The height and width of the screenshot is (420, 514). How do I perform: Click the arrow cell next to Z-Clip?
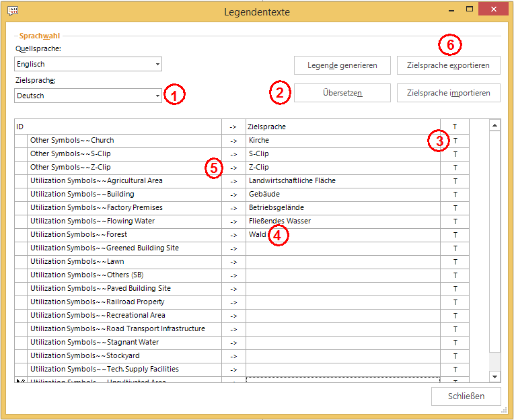[233, 168]
